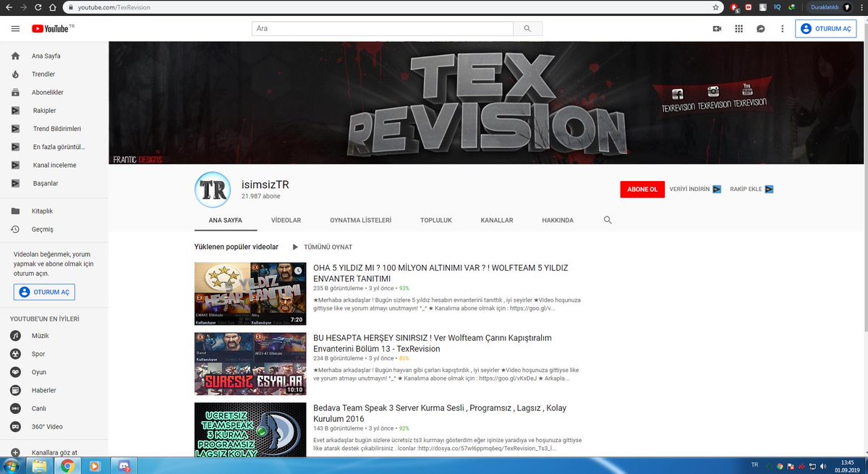Click VERİYİ İNDİRİN button

point(695,189)
